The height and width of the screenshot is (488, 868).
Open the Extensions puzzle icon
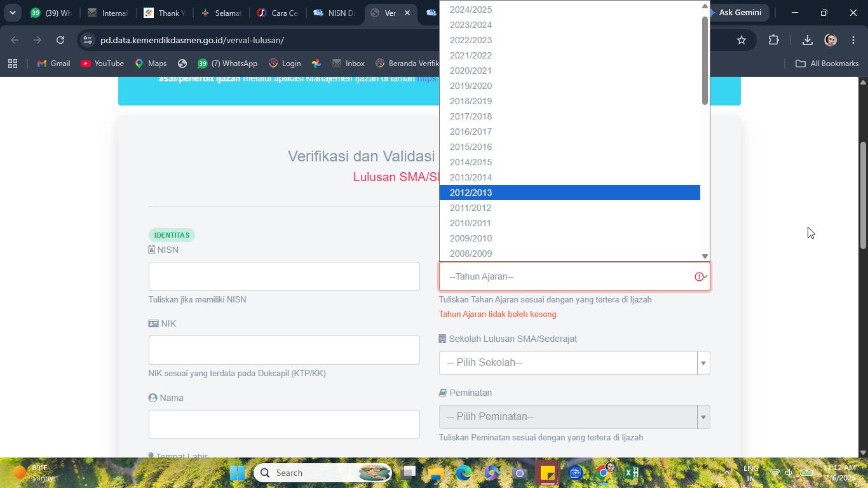point(773,40)
